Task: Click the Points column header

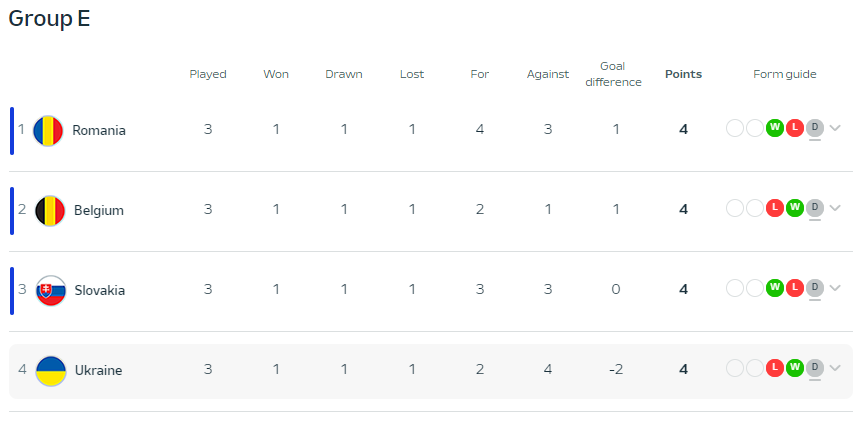Action: click(x=683, y=74)
